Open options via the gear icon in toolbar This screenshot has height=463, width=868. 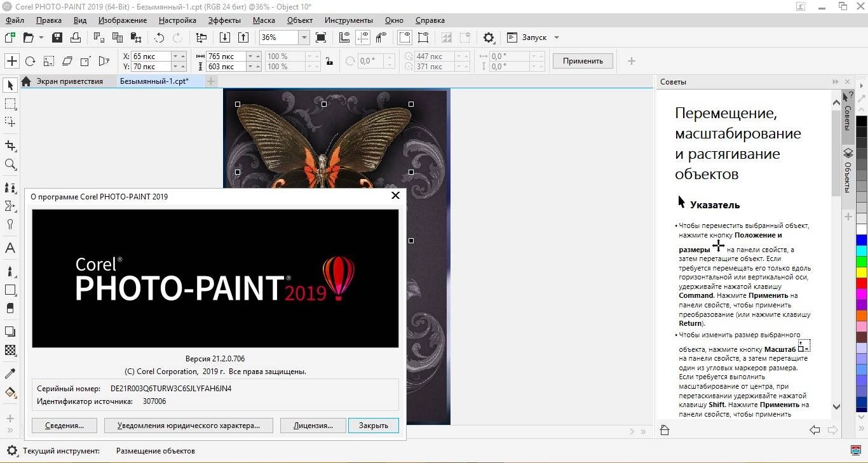tap(489, 37)
